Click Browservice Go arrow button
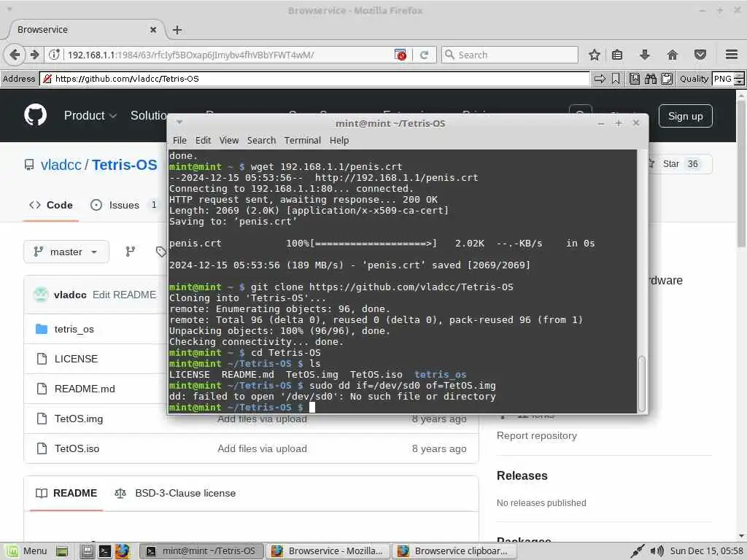The width and height of the screenshot is (747, 560). 600,79
